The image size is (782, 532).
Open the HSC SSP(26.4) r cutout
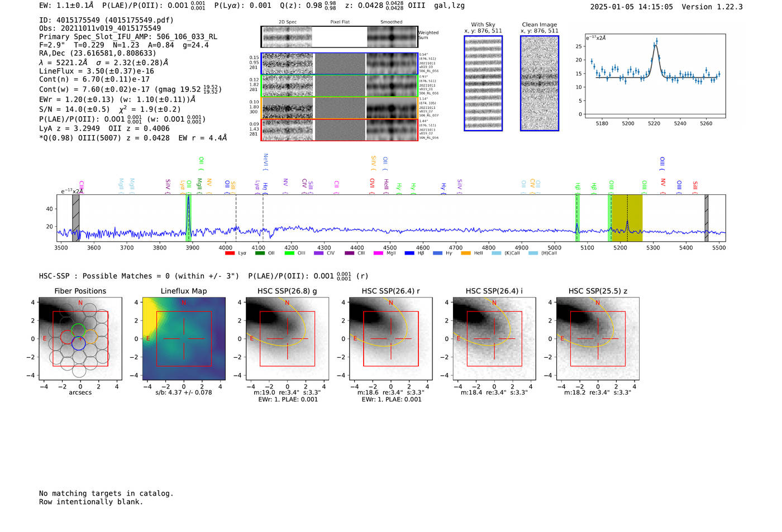tap(391, 339)
